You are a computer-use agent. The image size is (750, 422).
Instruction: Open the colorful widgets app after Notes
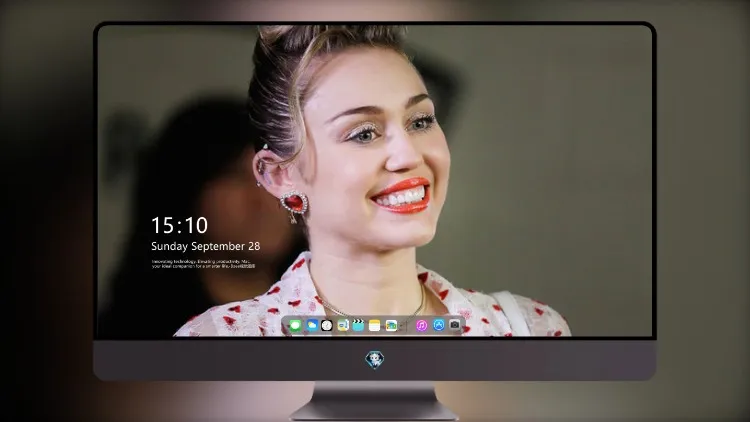pyautogui.click(x=391, y=326)
